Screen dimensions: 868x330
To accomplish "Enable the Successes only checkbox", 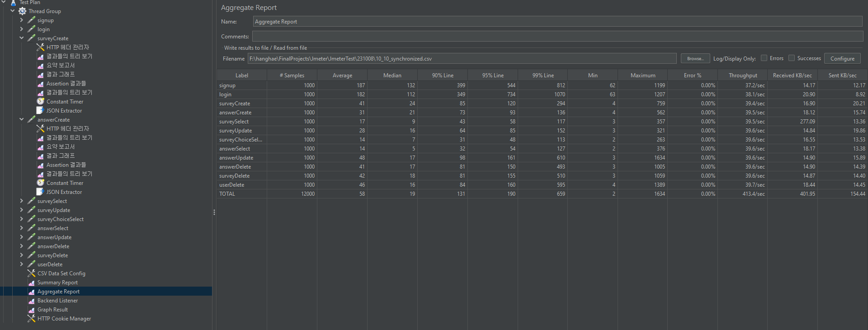I will 792,58.
